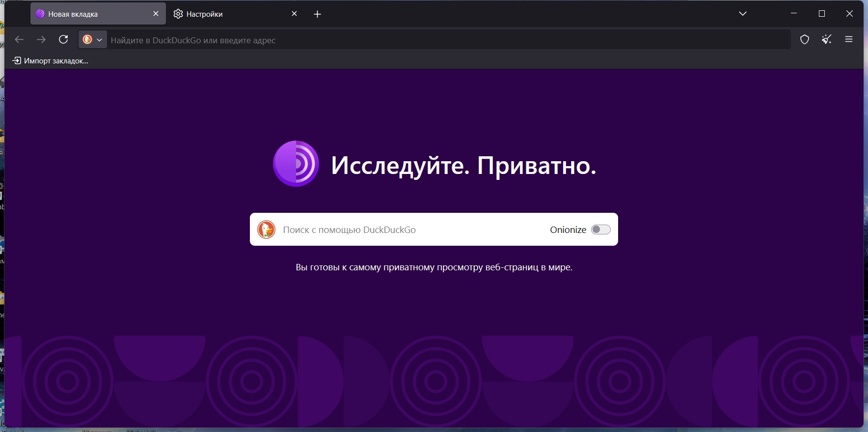Image resolution: width=868 pixels, height=432 pixels.
Task: Click the New Identity broom icon
Action: (827, 40)
